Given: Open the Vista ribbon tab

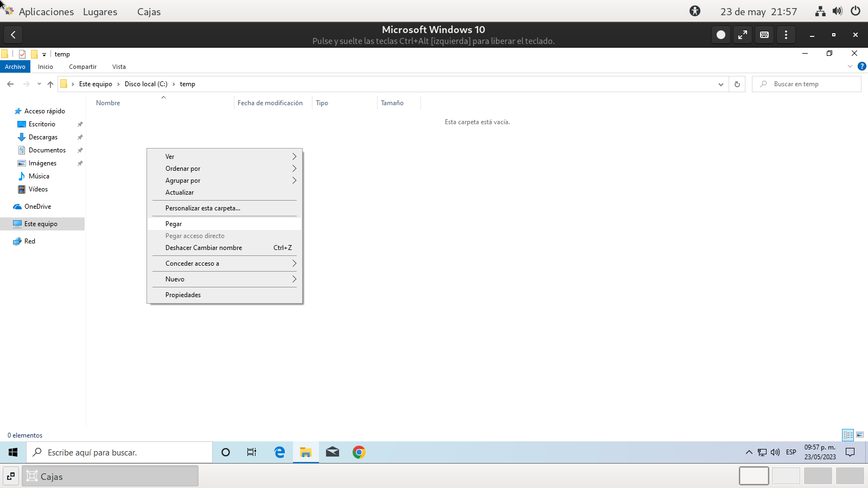Looking at the screenshot, I should 119,67.
